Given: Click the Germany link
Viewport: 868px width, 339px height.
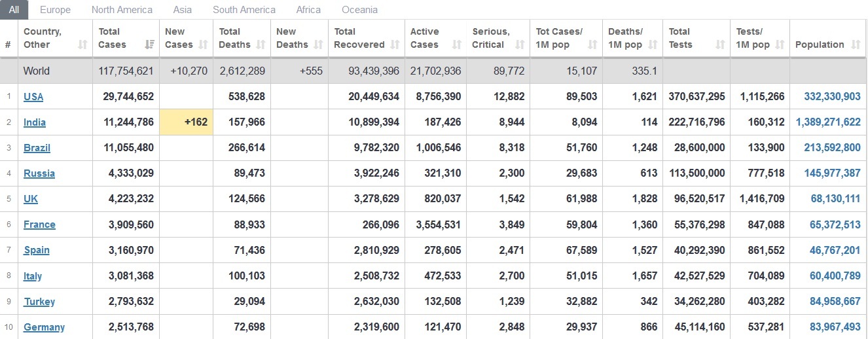Looking at the screenshot, I should pyautogui.click(x=44, y=327).
